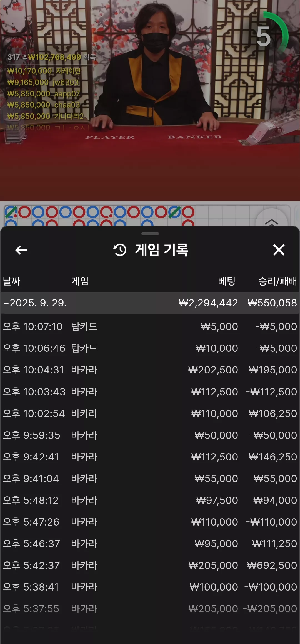Expand the roadmap with the up chevron
The height and width of the screenshot is (644, 300).
tap(271, 222)
